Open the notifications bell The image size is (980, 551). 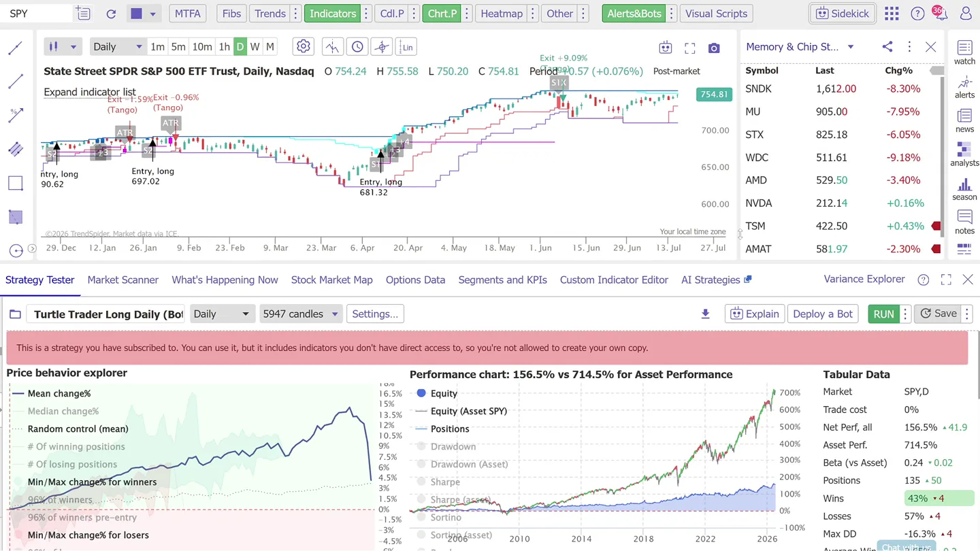click(x=941, y=13)
